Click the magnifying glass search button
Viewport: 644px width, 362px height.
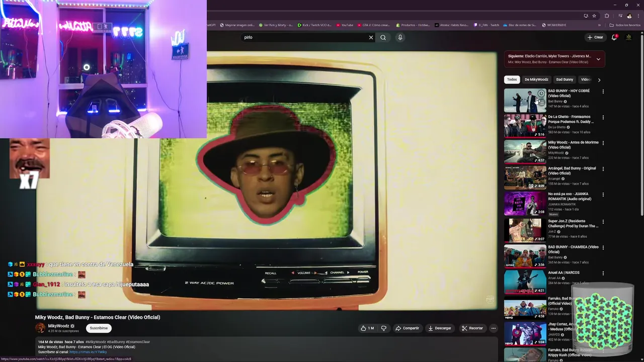[x=383, y=37]
